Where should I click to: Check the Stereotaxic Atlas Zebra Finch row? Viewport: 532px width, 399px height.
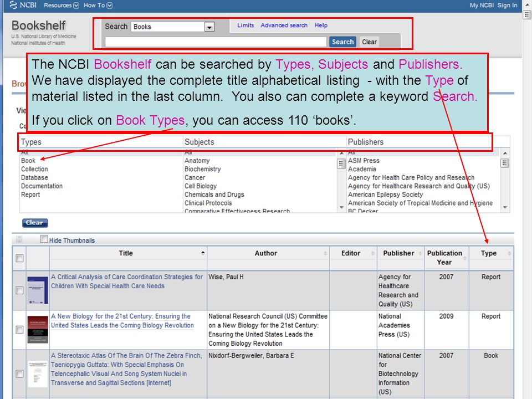tap(20, 374)
